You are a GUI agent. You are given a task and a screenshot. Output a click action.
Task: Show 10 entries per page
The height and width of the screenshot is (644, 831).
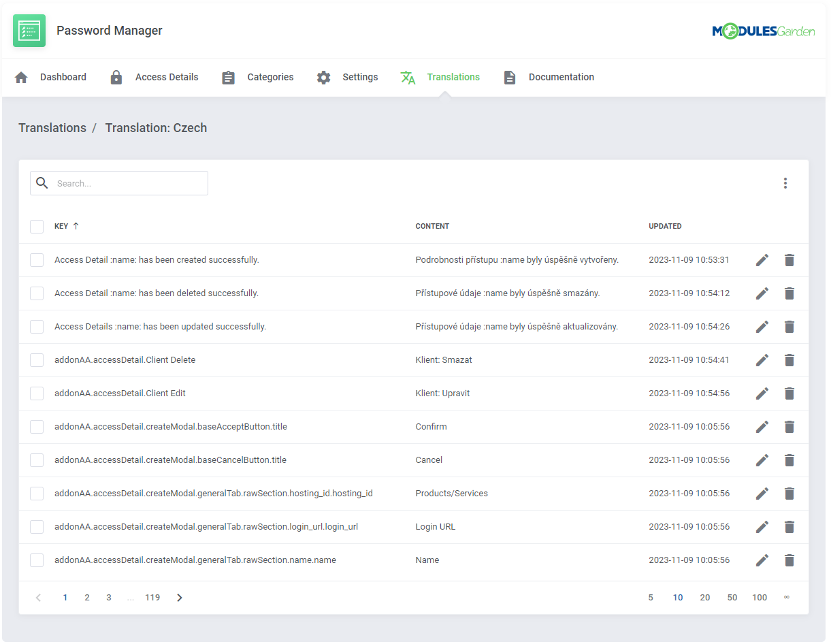coord(678,598)
